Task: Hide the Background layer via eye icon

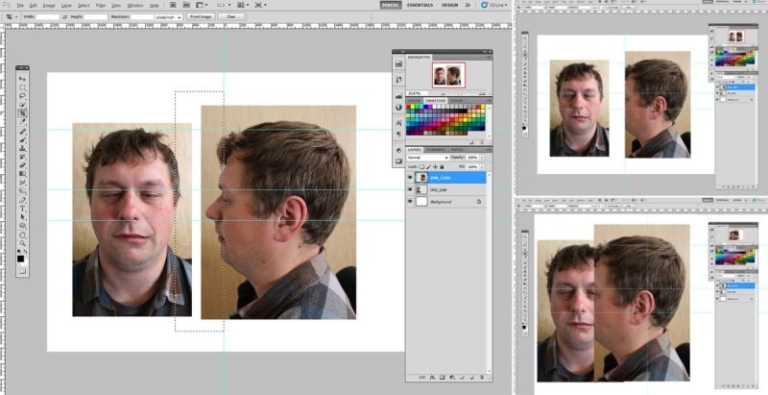Action: pyautogui.click(x=410, y=201)
